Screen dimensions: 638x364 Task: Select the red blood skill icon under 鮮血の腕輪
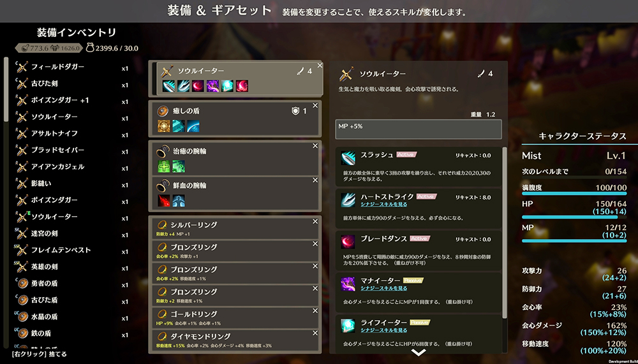coord(163,201)
